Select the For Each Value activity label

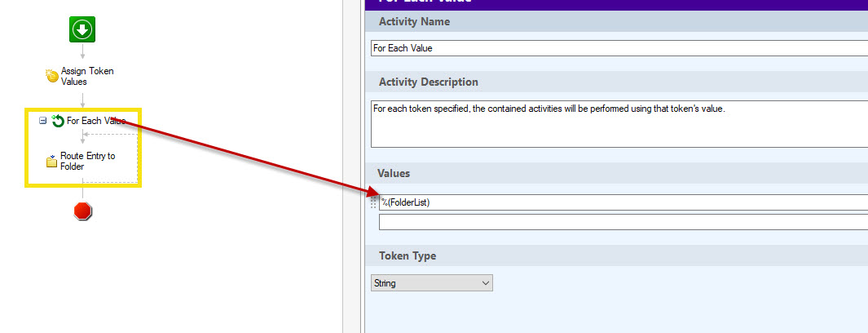(95, 121)
